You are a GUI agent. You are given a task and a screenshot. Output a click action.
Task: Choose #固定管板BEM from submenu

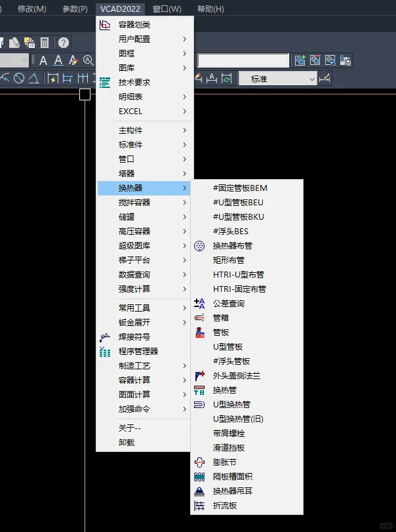tap(247, 188)
